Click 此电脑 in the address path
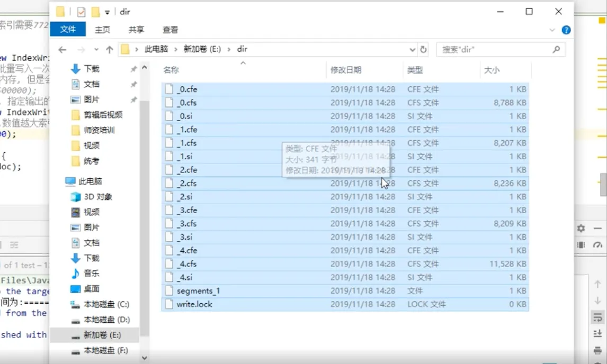The image size is (607, 364). (x=156, y=49)
